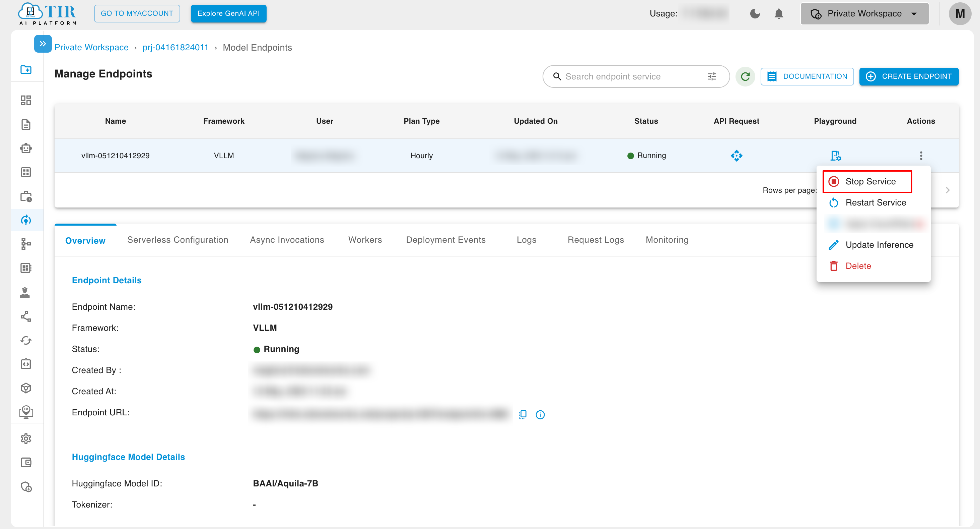Open the DOCUMENTATION button
This screenshot has width=980, height=529.
(x=807, y=76)
